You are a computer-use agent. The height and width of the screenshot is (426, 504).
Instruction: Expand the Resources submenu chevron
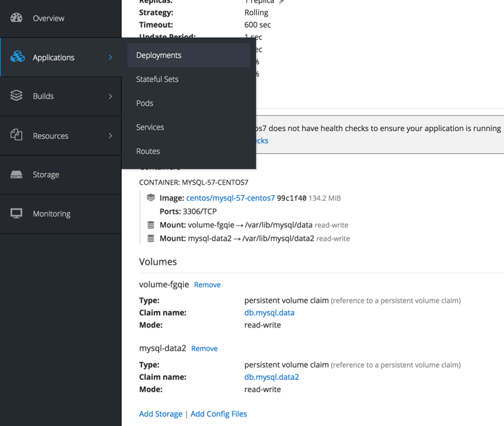tap(110, 136)
